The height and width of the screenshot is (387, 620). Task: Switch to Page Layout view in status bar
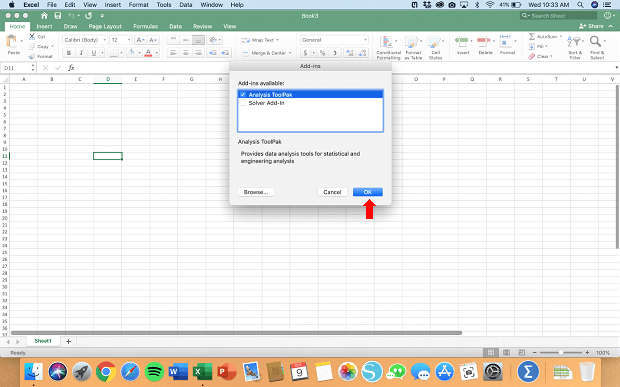click(506, 352)
